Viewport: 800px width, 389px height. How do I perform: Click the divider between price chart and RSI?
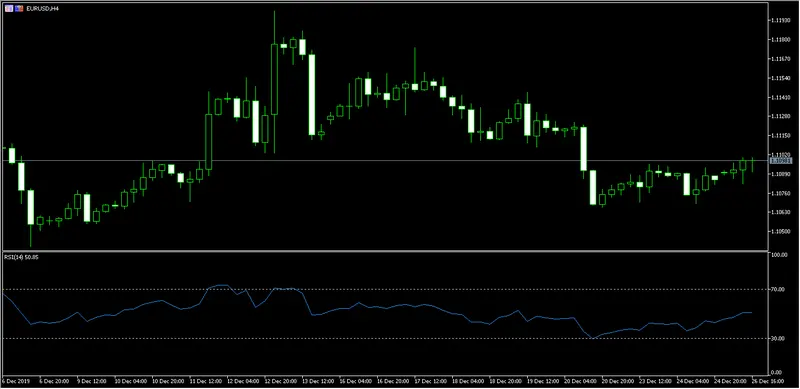[x=385, y=251]
